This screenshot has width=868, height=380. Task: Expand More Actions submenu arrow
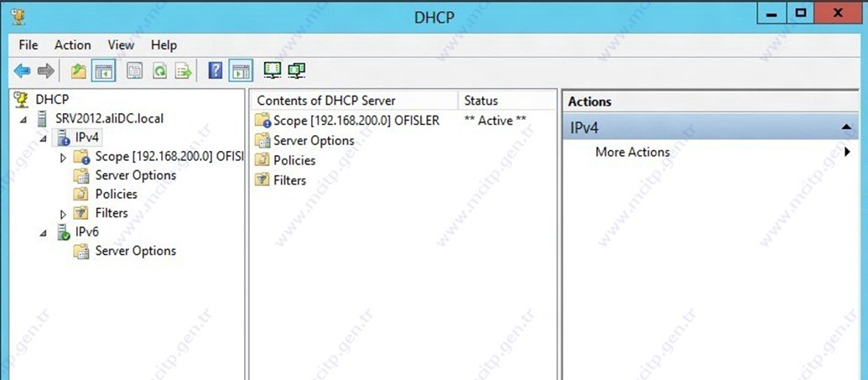click(x=847, y=152)
